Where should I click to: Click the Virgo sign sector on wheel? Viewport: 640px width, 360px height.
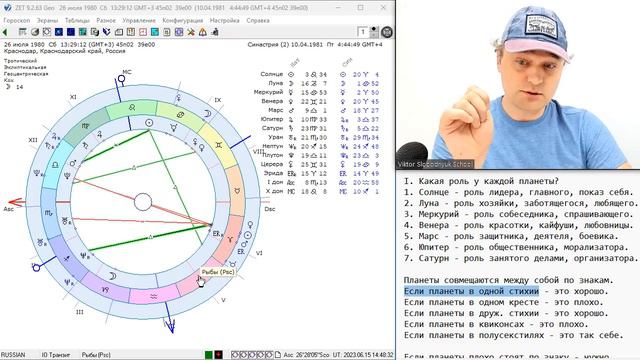pyautogui.click(x=85, y=127)
